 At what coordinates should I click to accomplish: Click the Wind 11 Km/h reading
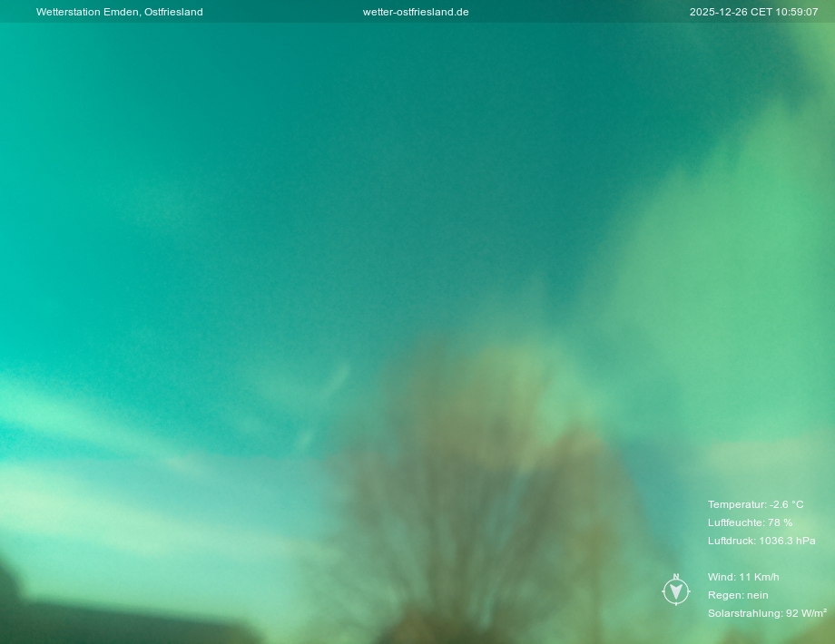pyautogui.click(x=743, y=577)
